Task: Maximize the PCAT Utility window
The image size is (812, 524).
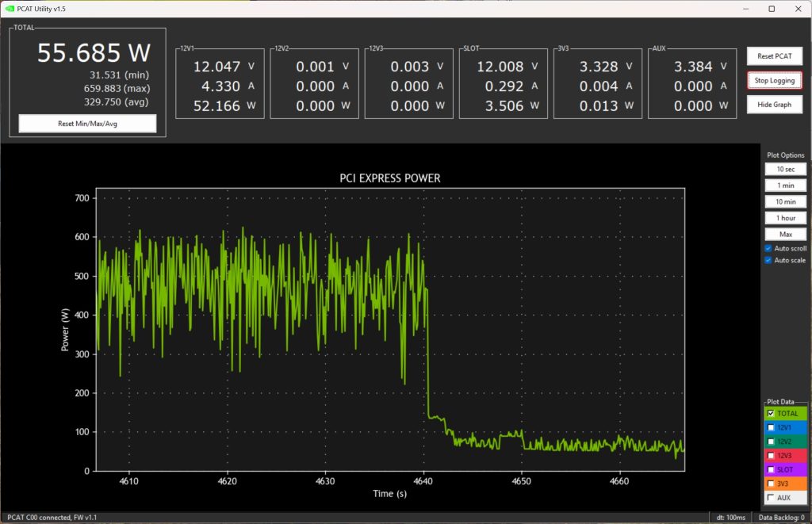Action: click(x=772, y=9)
